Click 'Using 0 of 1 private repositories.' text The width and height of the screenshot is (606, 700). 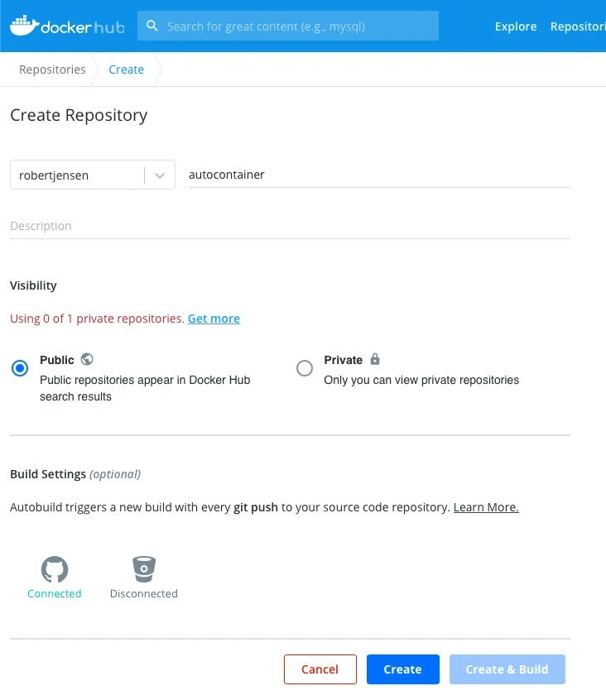pyautogui.click(x=98, y=319)
